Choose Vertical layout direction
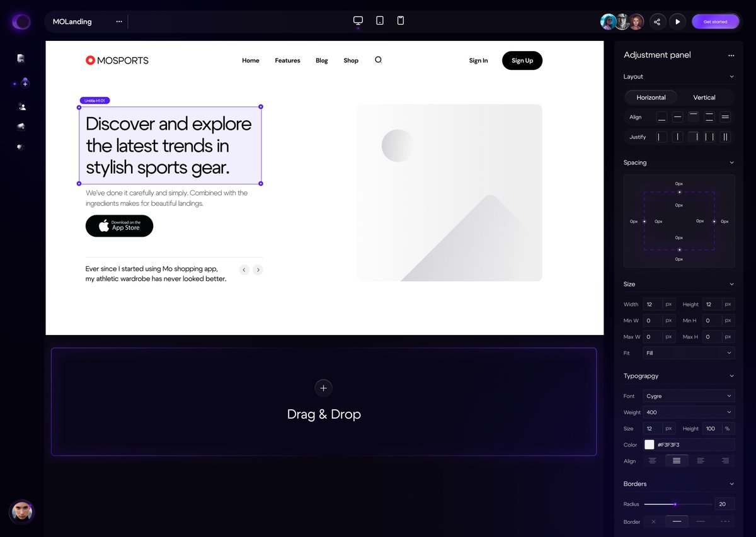 (704, 98)
